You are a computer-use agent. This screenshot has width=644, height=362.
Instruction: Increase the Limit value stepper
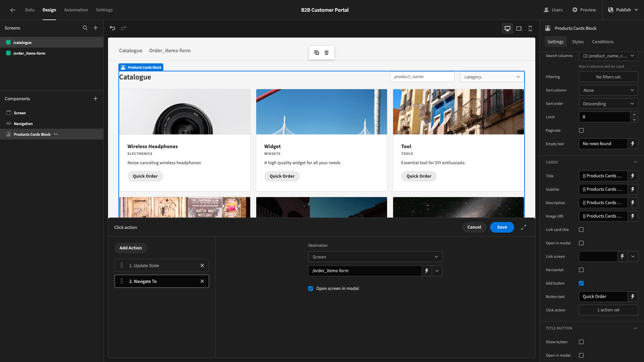pos(634,115)
